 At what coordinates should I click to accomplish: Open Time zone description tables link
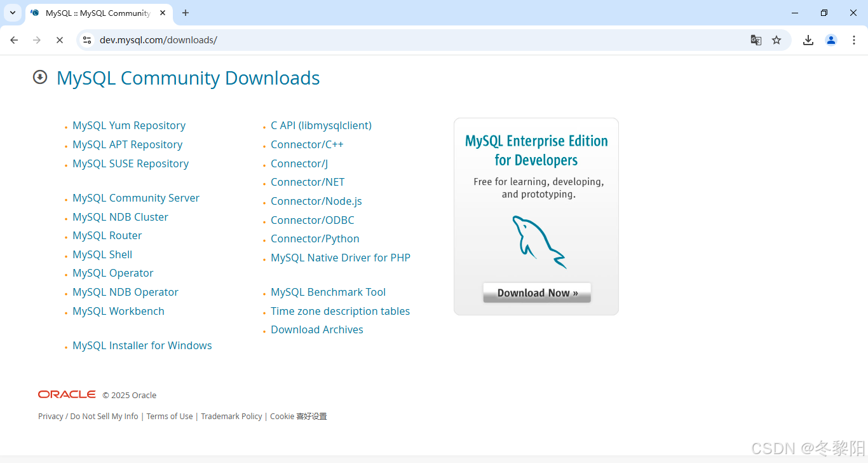[x=340, y=311]
